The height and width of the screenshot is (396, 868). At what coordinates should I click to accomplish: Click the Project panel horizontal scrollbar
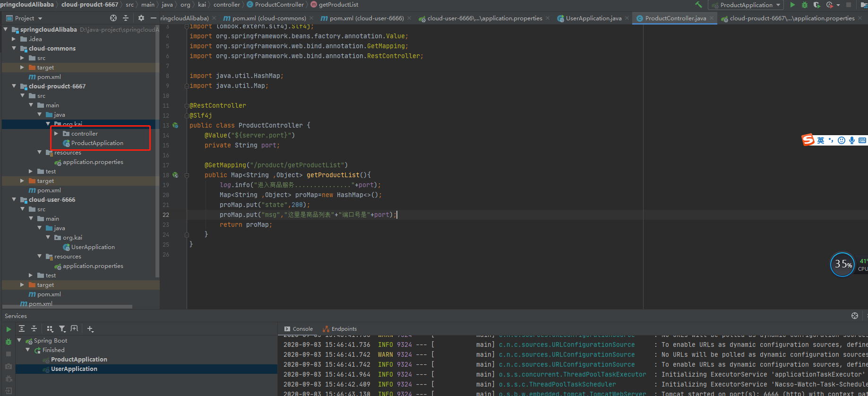(67, 307)
